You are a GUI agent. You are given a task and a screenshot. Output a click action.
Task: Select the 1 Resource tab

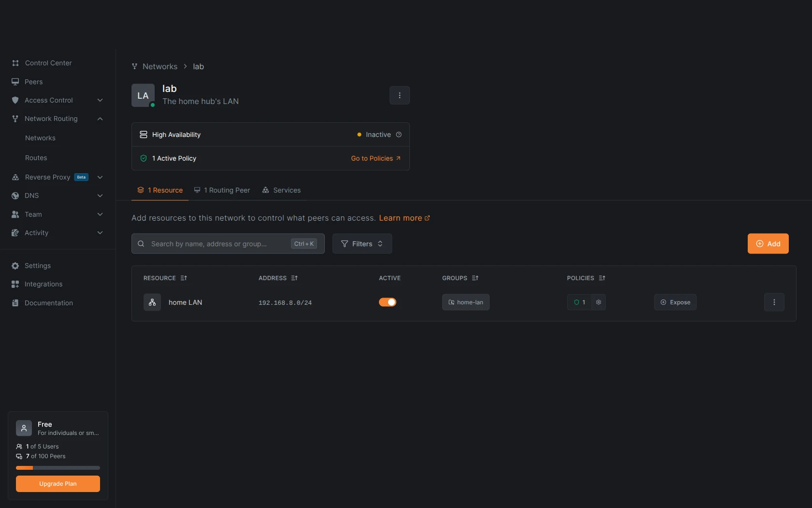(x=160, y=190)
